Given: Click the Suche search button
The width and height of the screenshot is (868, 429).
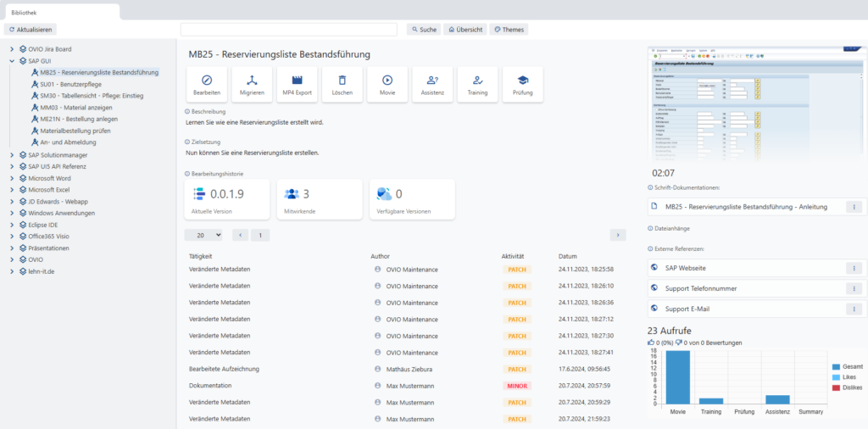Looking at the screenshot, I should [x=424, y=30].
